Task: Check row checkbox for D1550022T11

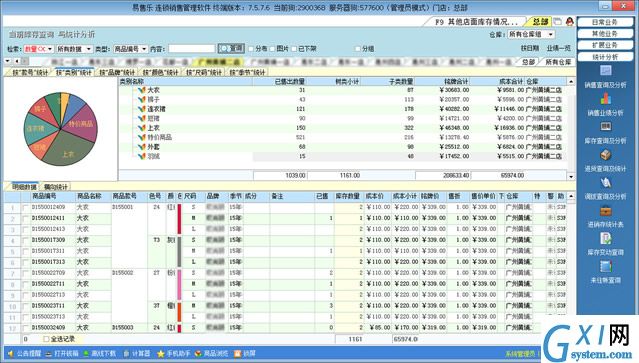Action: click(x=26, y=284)
